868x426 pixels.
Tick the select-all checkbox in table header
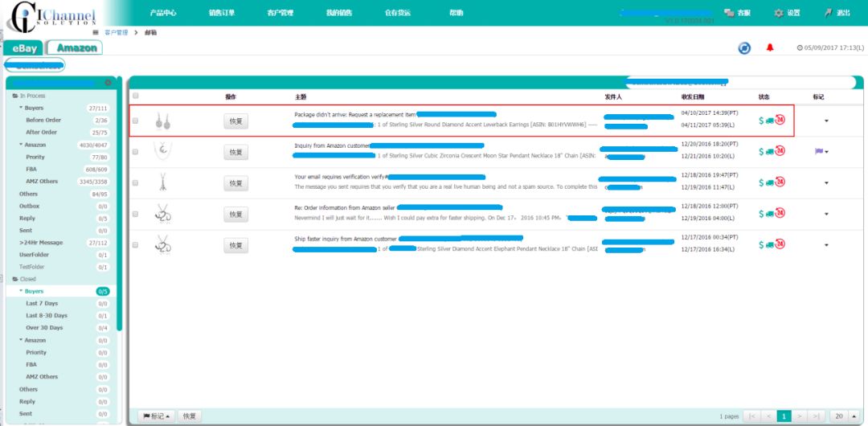(136, 96)
